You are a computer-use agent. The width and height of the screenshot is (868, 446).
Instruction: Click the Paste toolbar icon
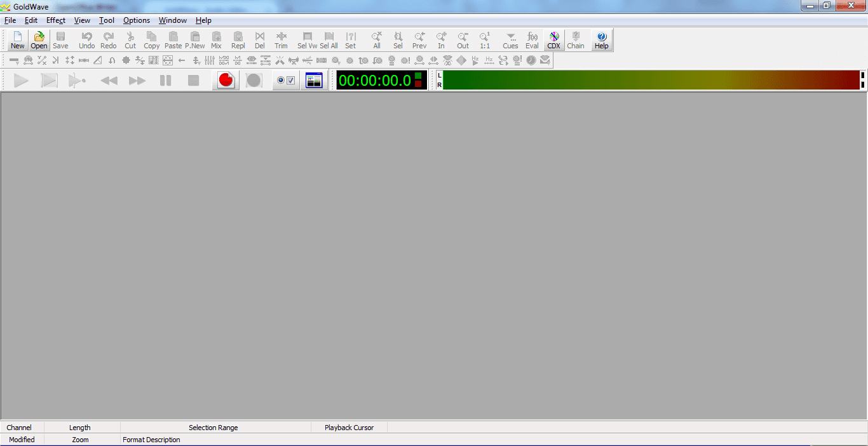coord(173,40)
